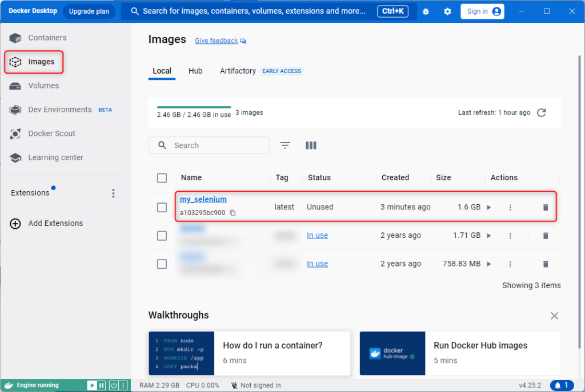Click the Give feedback chat icon
This screenshot has height=392, width=585.
click(x=243, y=41)
